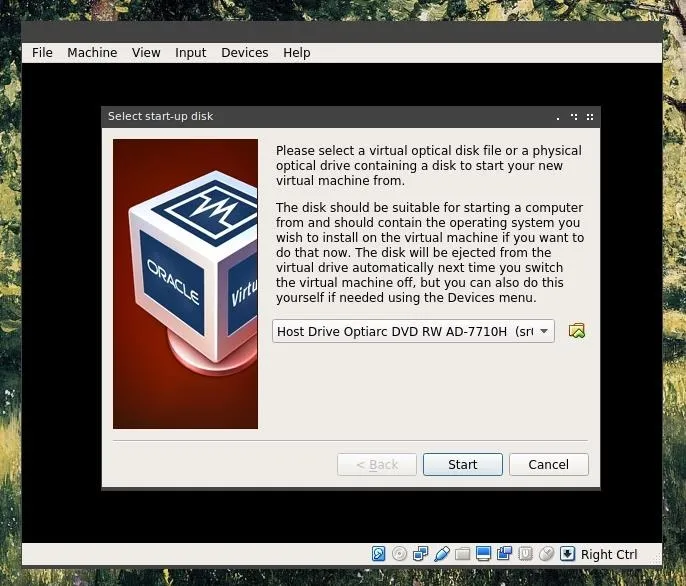Click the Start button
Screen dimensions: 686x586
[x=463, y=464]
